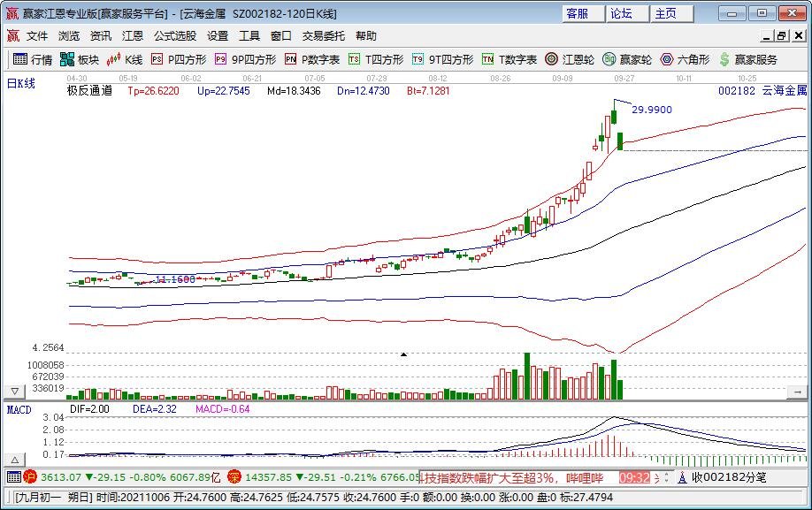Click the 客服 customer service button
Viewport: 812px width, 510px height.
click(x=583, y=13)
